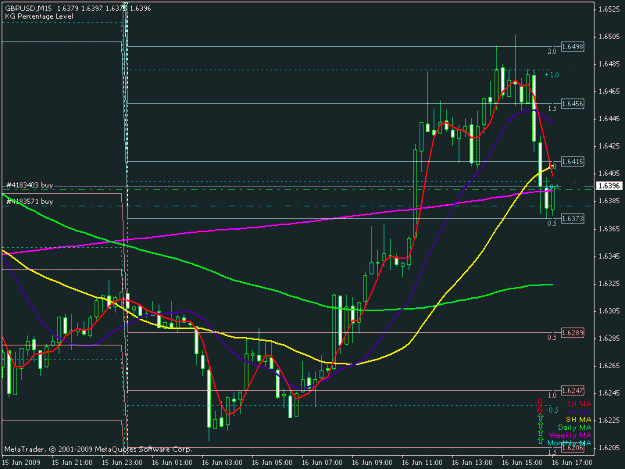
Task: Click the 1.6365 price axis value
Action: [x=609, y=229]
